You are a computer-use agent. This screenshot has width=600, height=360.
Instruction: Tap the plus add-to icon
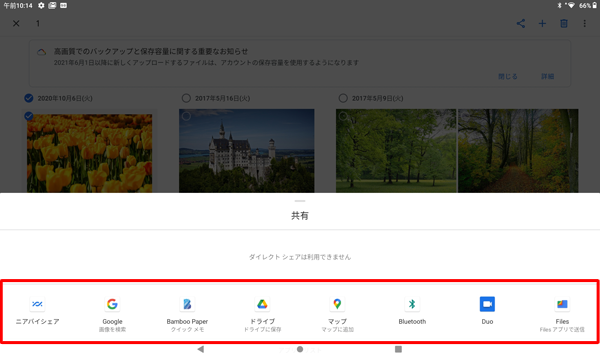542,23
